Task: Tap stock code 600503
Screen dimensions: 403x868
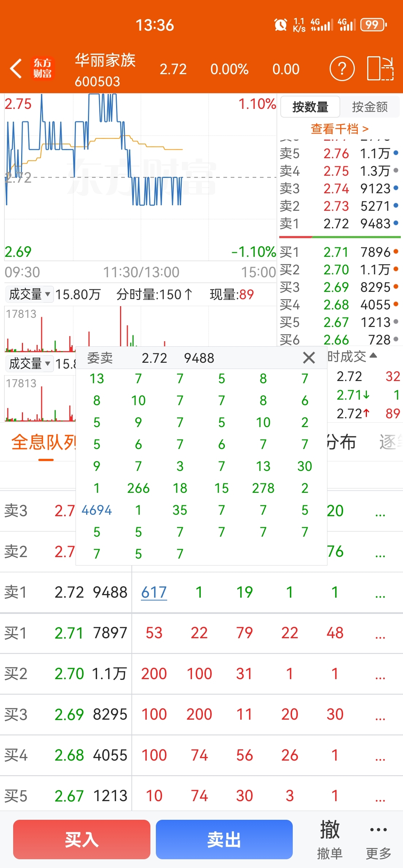Action: (97, 81)
